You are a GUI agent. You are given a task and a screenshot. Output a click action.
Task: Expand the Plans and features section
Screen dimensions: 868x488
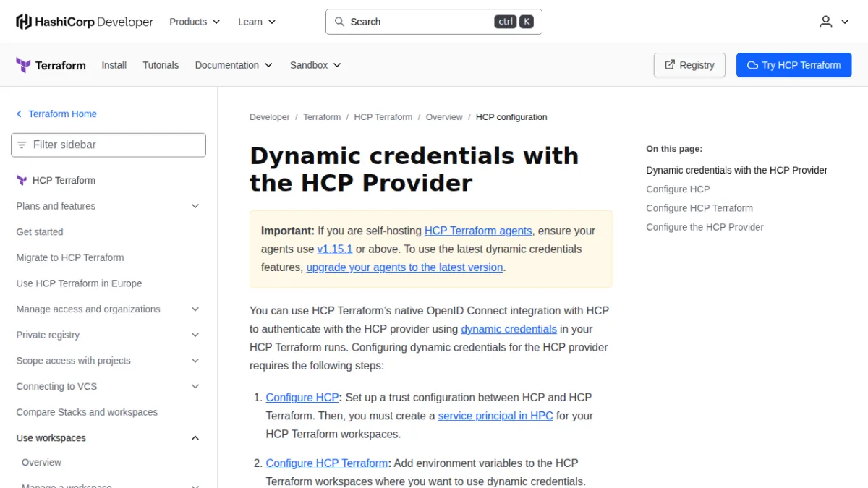195,206
